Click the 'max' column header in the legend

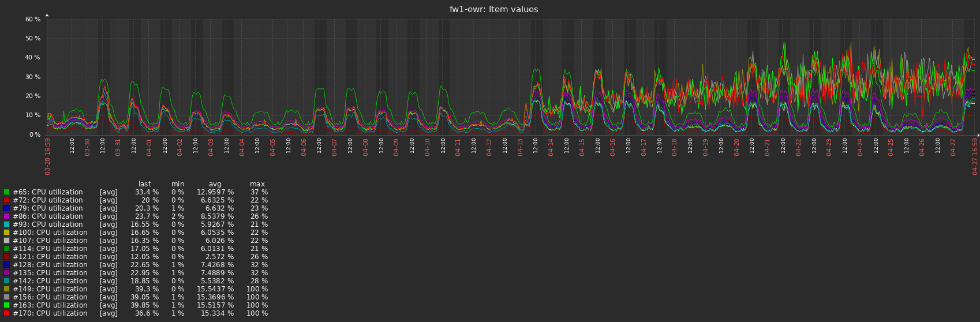(x=257, y=184)
